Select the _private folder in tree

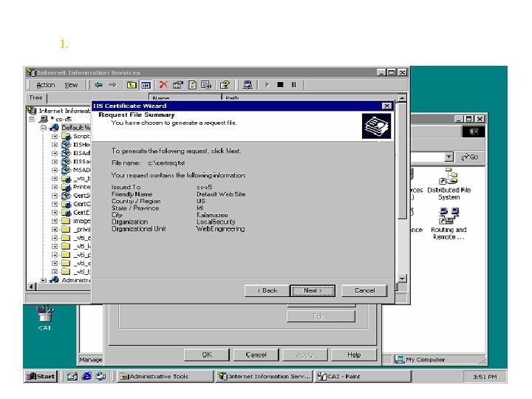(66, 229)
